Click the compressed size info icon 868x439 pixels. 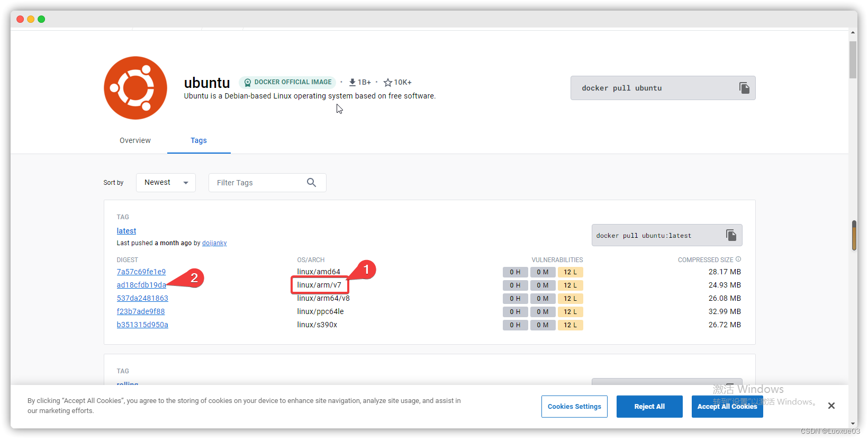coord(738,259)
